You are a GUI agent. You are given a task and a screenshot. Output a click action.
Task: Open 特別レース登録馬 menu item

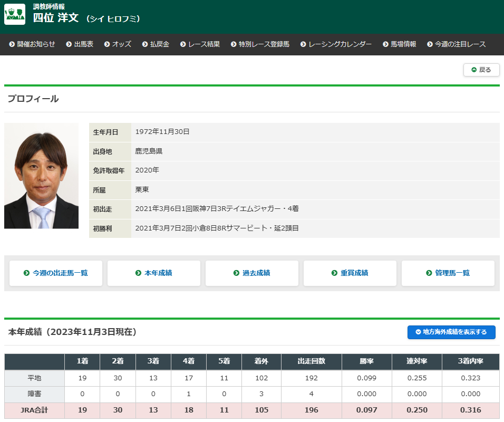tap(260, 44)
